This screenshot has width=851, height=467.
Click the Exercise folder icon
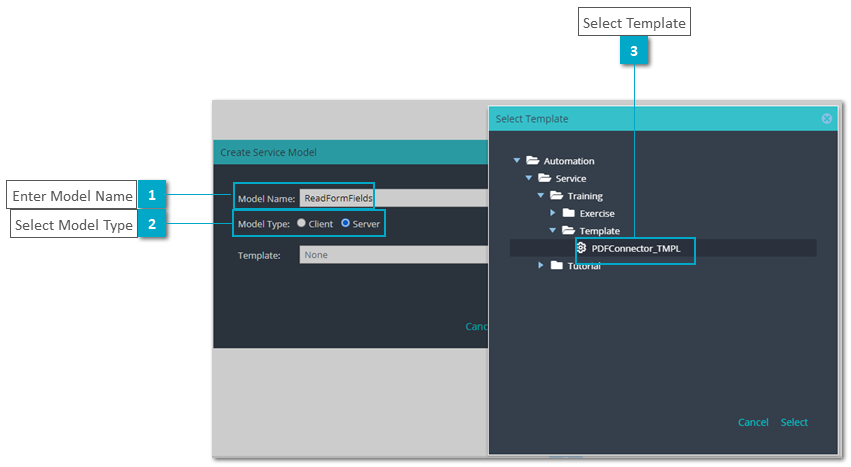point(568,212)
